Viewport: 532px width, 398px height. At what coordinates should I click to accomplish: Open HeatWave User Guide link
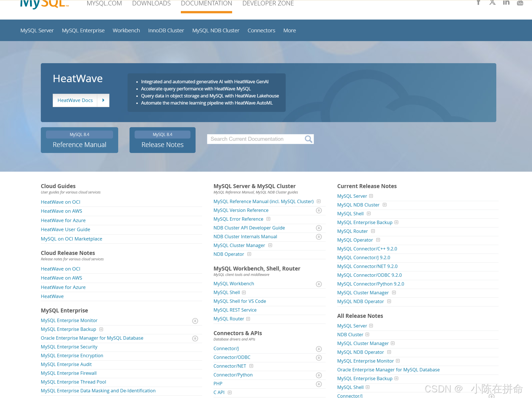(x=65, y=229)
